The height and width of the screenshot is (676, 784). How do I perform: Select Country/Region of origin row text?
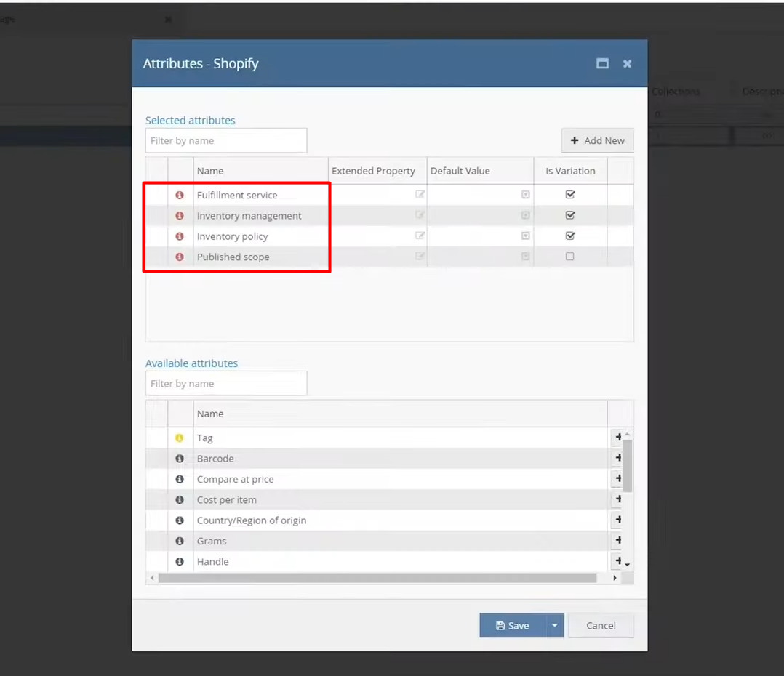(252, 520)
